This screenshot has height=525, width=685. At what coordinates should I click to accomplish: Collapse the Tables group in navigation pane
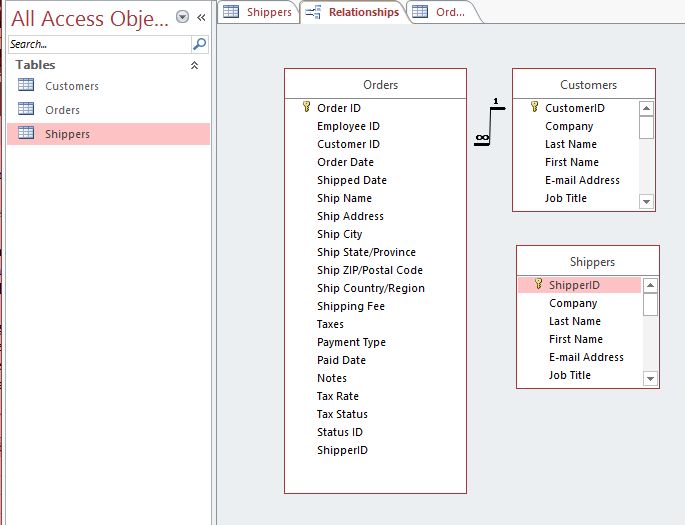pyautogui.click(x=194, y=65)
